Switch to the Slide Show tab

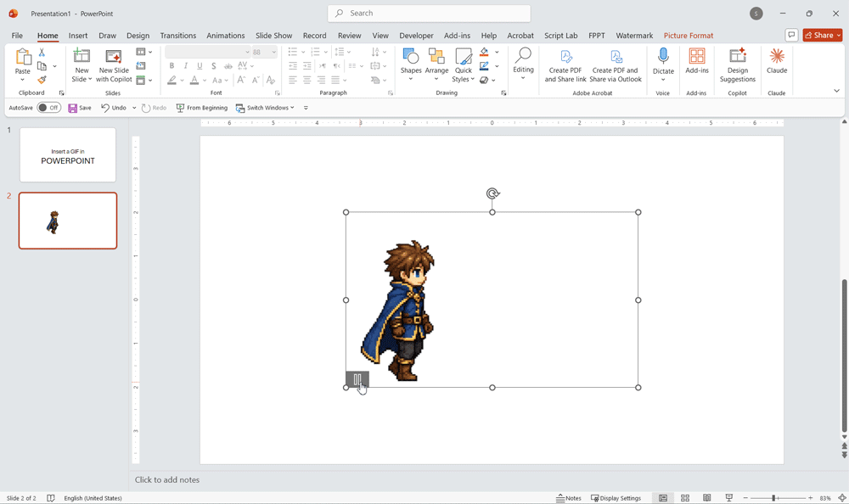[274, 35]
